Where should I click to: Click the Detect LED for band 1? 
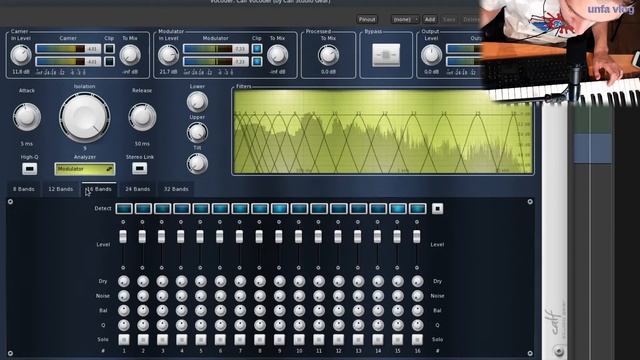[124, 209]
